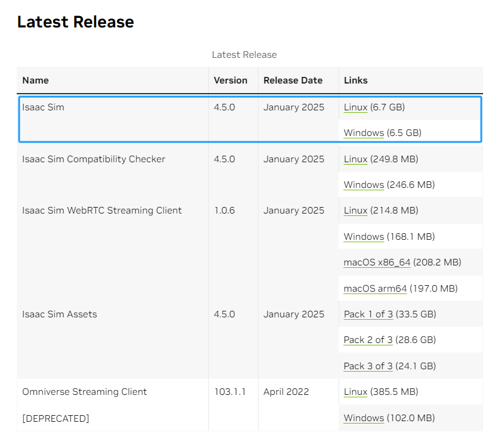Click the large bold 'Latest Release' page heading
495x448 pixels.
(x=75, y=22)
